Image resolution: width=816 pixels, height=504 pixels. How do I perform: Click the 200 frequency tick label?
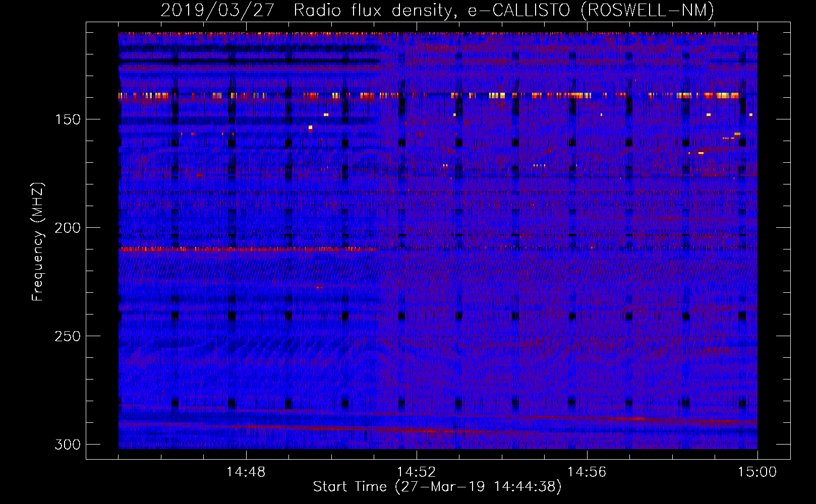pyautogui.click(x=68, y=228)
